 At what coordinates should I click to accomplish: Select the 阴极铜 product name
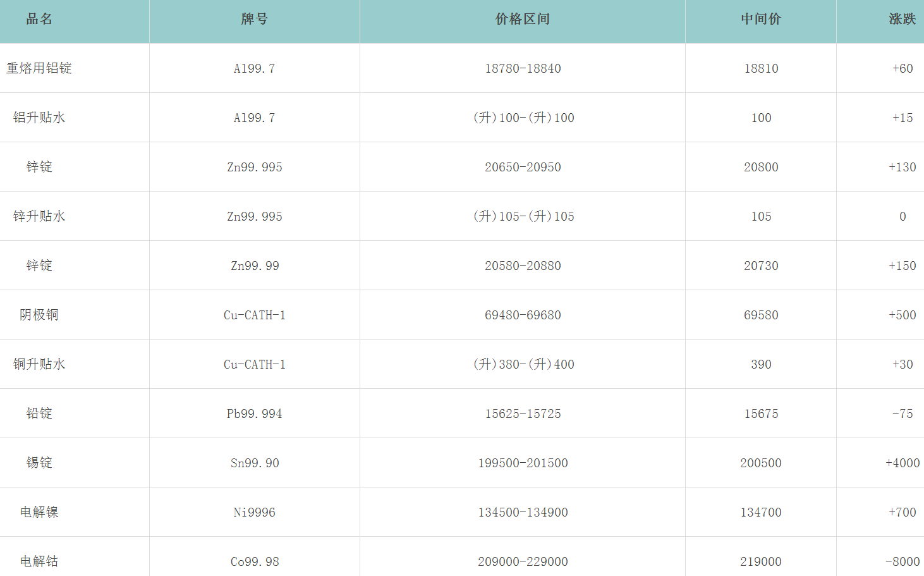(39, 315)
